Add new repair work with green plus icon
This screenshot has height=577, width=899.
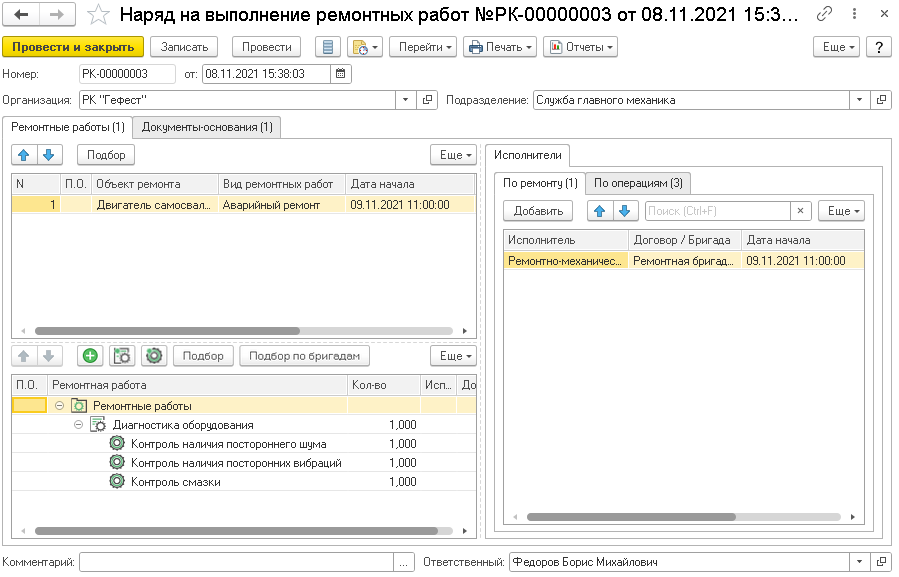click(90, 356)
